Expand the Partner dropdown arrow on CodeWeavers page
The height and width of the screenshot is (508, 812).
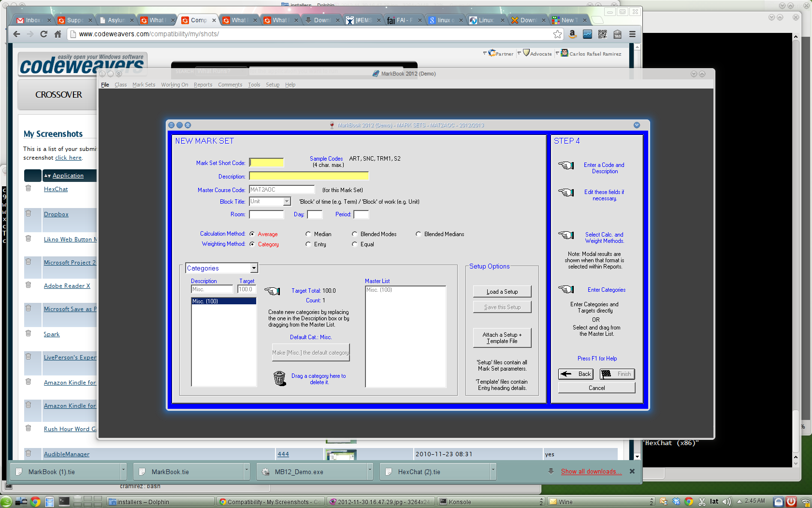pos(485,53)
